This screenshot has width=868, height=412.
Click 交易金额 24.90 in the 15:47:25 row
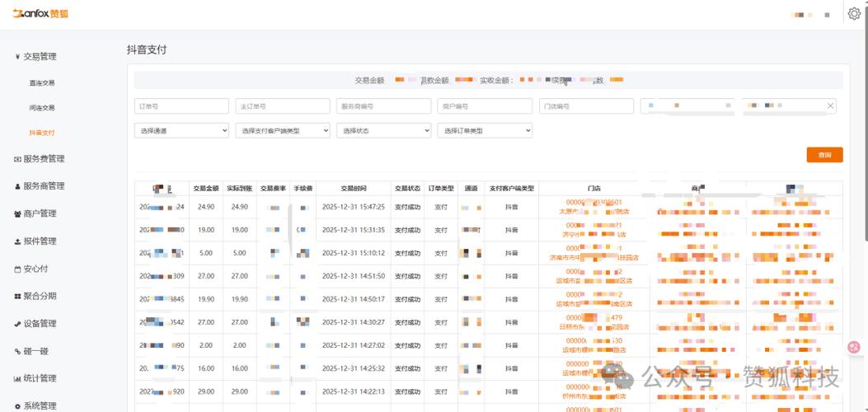(206, 207)
